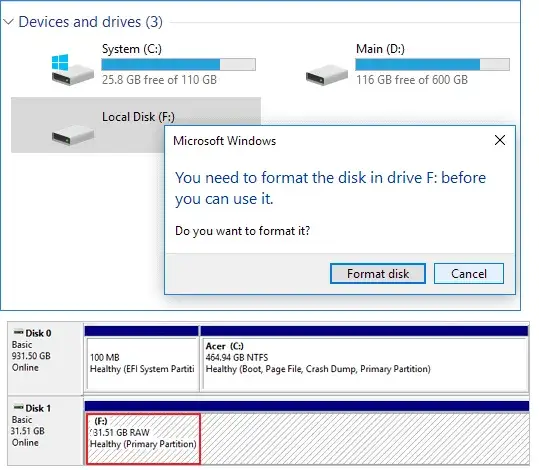Click the Local Disk (F:) name label
Image resolution: width=539 pixels, height=470 pixels.
[139, 117]
